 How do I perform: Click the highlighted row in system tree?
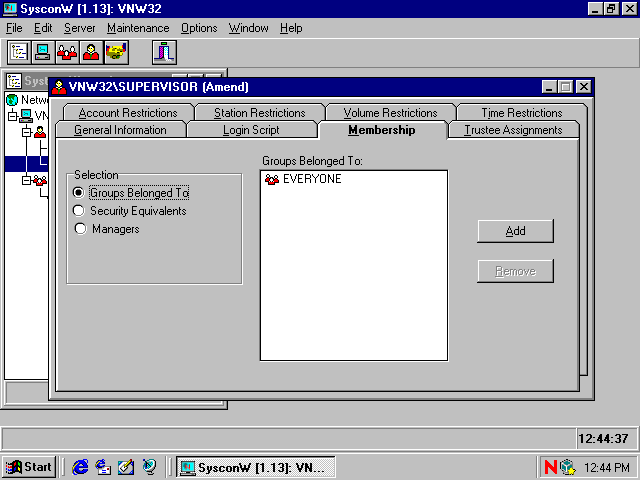click(x=27, y=164)
